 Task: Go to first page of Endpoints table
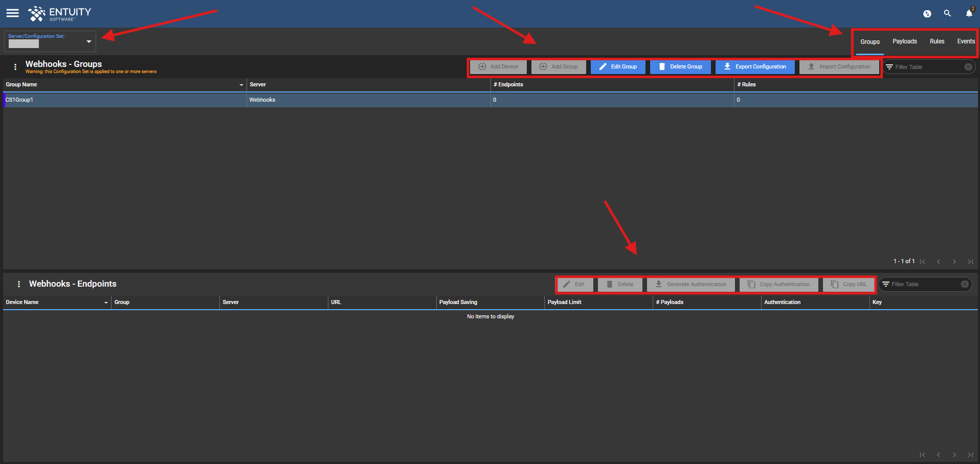(922, 455)
